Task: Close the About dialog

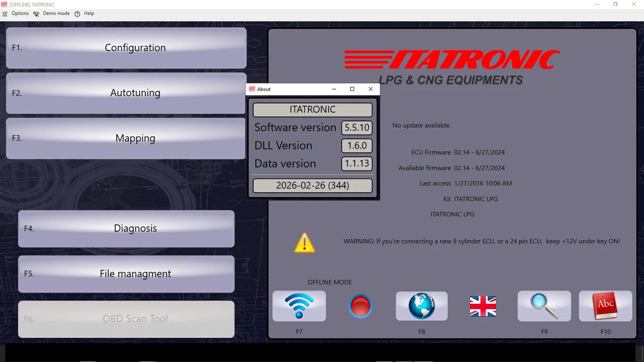Action: click(371, 89)
